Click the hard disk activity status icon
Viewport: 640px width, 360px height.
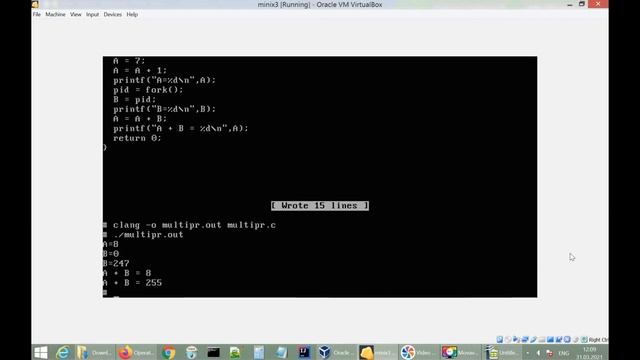pos(500,340)
